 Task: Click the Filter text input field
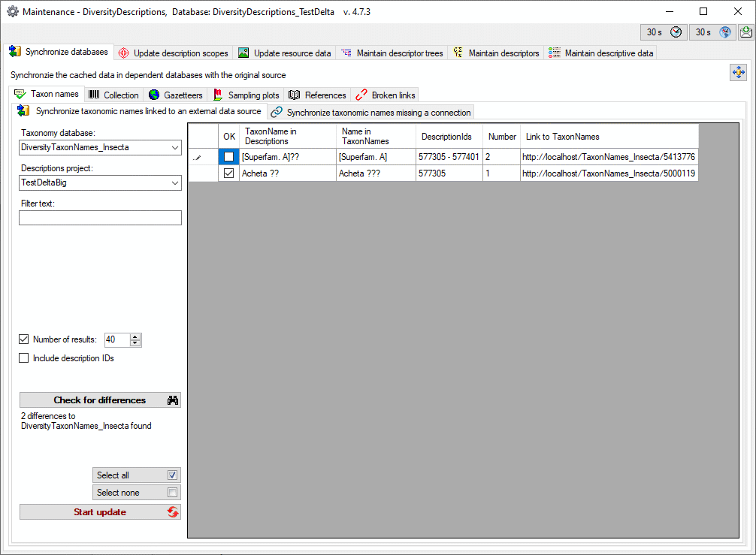click(100, 218)
